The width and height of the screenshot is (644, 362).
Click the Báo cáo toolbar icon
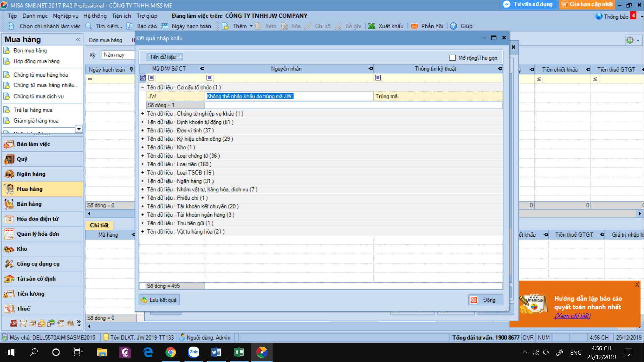coord(130,26)
